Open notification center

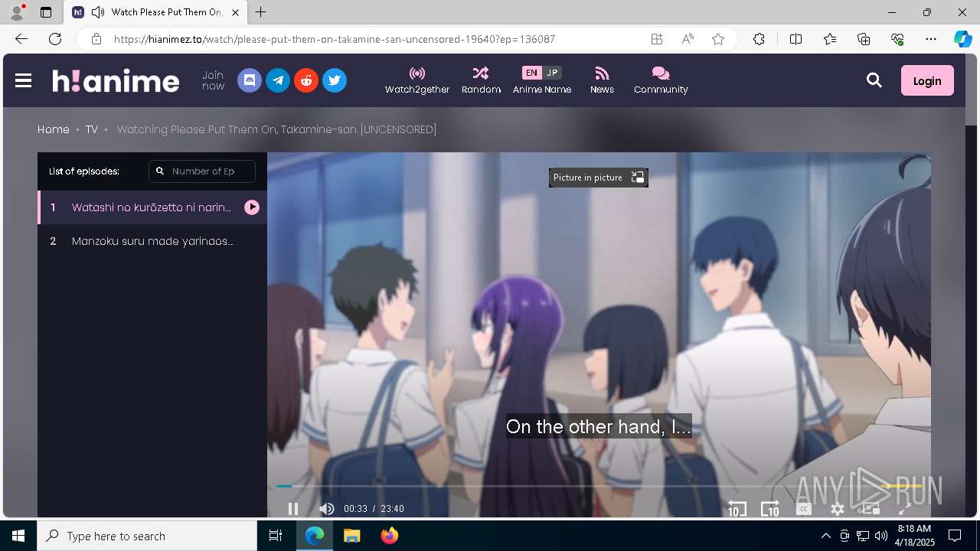click(955, 536)
